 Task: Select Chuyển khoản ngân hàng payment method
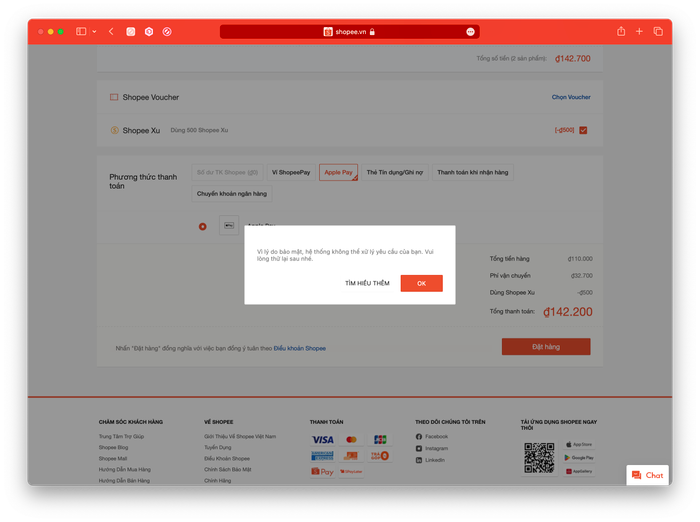(232, 194)
